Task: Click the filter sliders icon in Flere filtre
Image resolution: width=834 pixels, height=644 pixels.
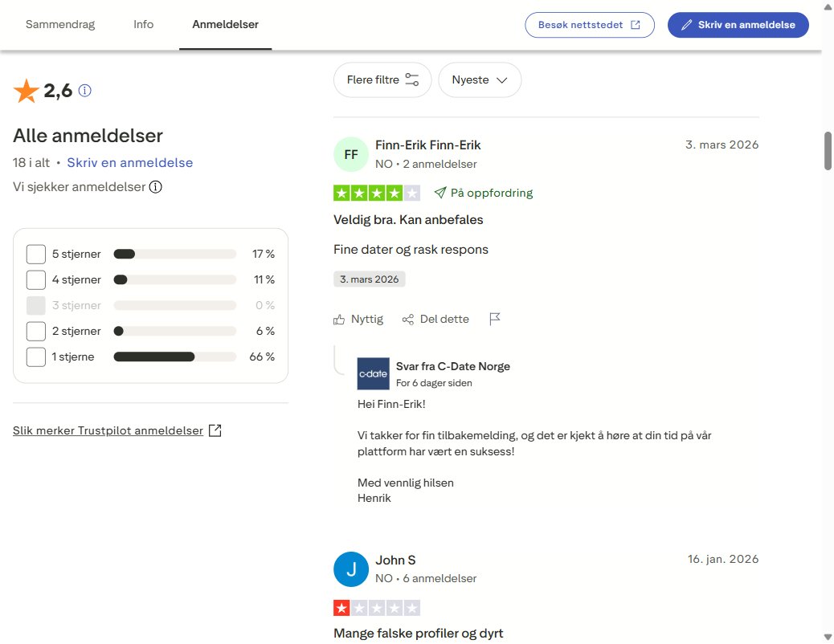Action: tap(411, 79)
